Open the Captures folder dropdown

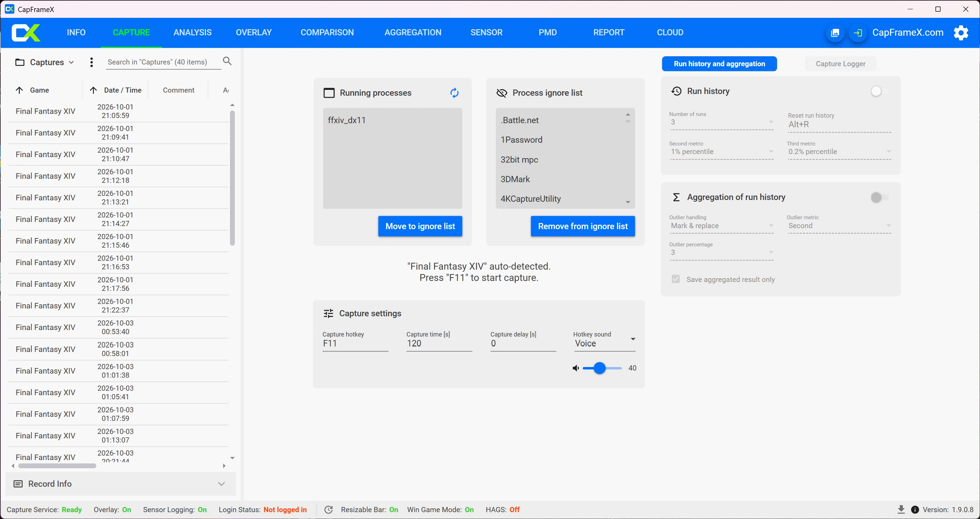44,62
